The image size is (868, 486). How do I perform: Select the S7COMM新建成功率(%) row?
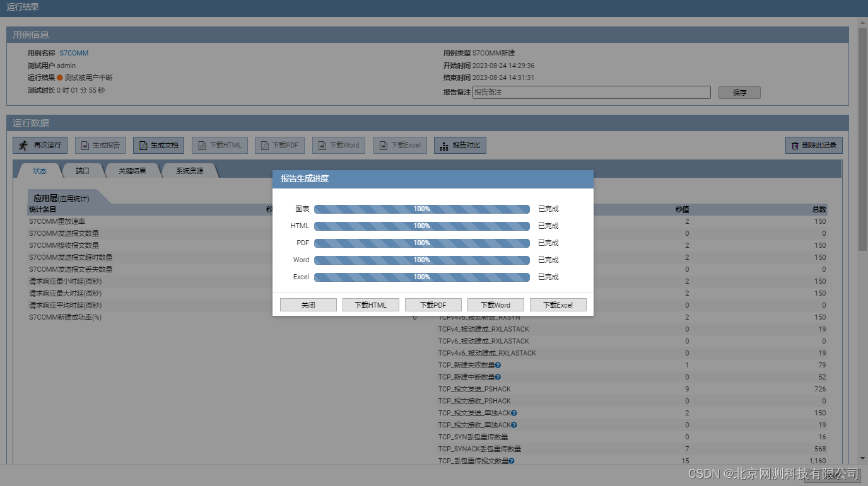(x=223, y=317)
